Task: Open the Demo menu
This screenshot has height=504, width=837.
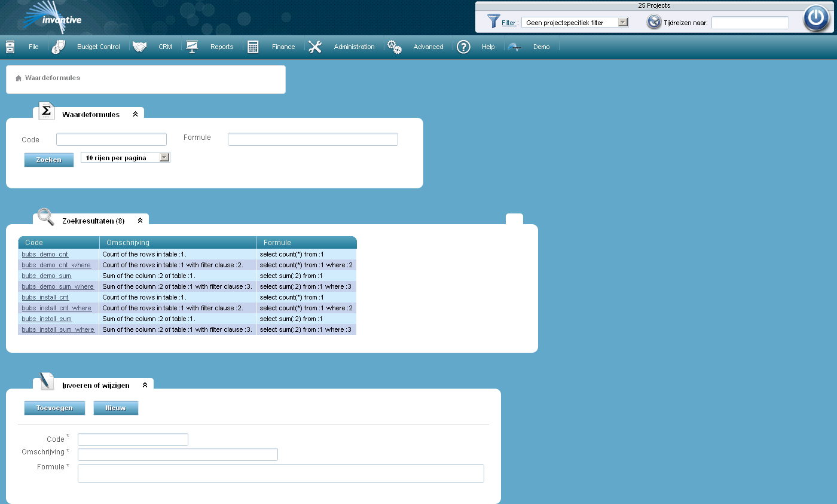Action: pos(542,47)
